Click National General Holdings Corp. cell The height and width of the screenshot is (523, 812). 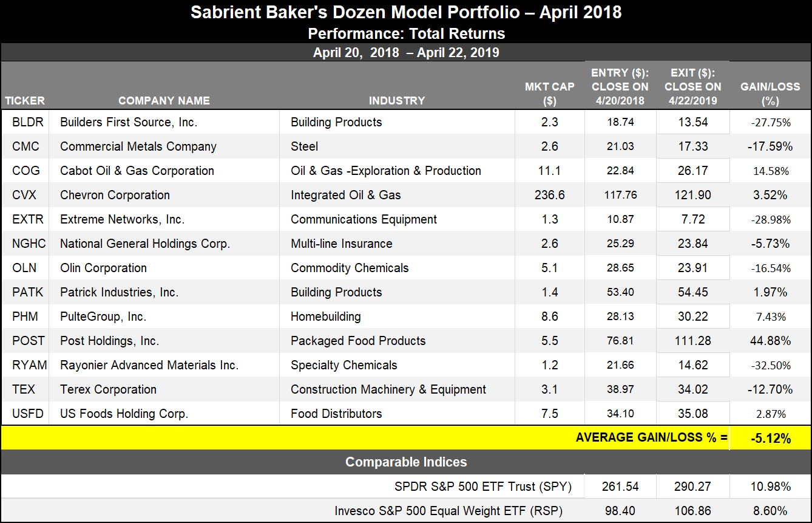(145, 244)
